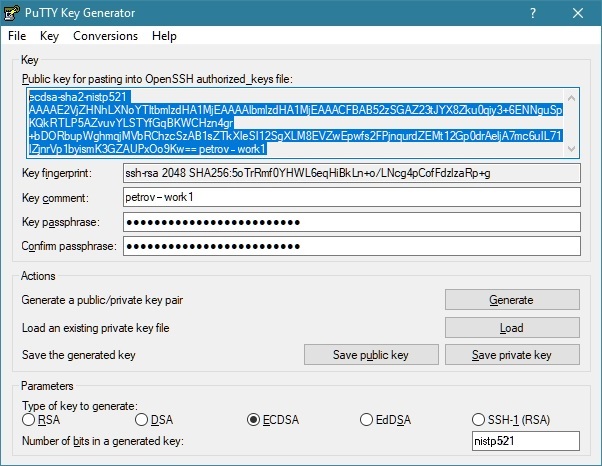This screenshot has height=466, width=602.
Task: Select the SSH-1 (RSA) key type
Action: point(511,420)
